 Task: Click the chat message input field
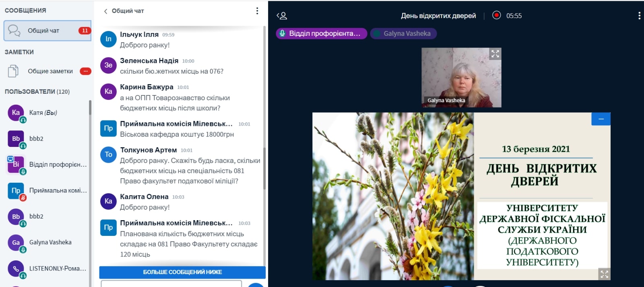coord(171,284)
